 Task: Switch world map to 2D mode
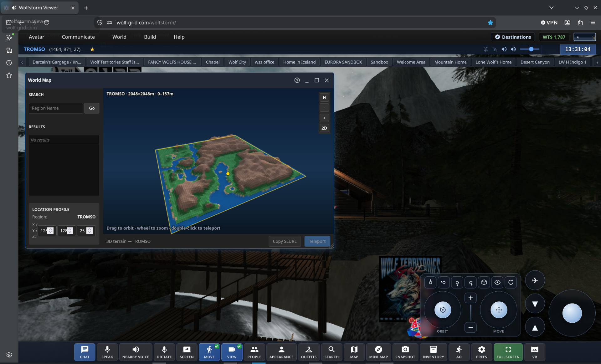point(324,128)
